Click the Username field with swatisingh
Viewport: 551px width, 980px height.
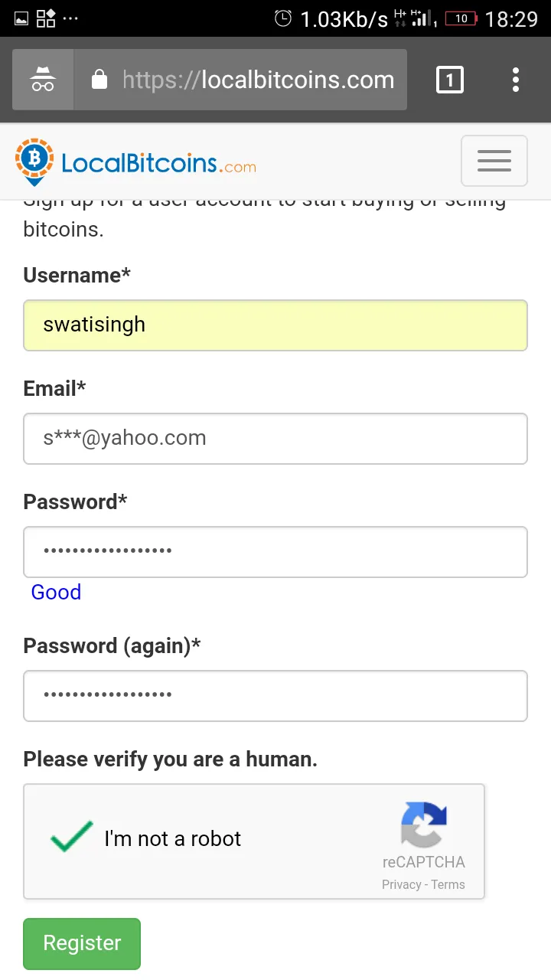(275, 325)
